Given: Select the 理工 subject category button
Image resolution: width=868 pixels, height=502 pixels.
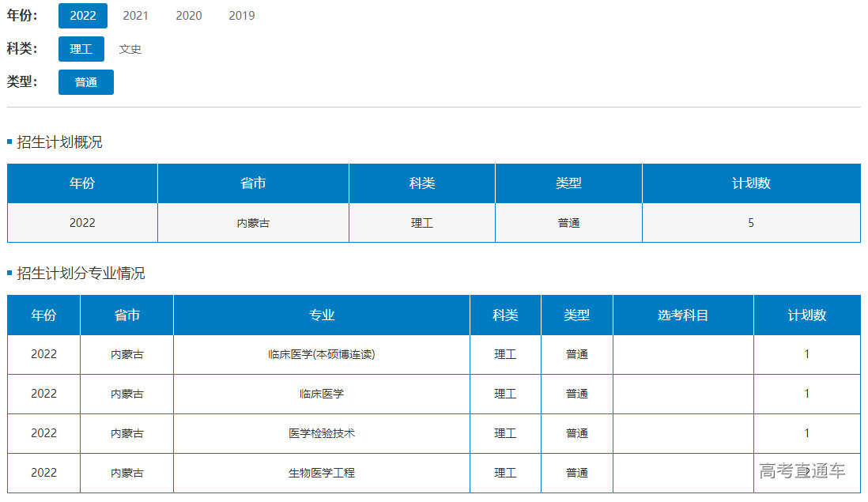Looking at the screenshot, I should click(x=81, y=49).
